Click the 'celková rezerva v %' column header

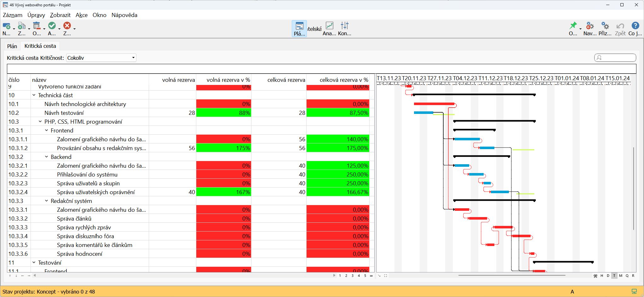[x=343, y=80]
